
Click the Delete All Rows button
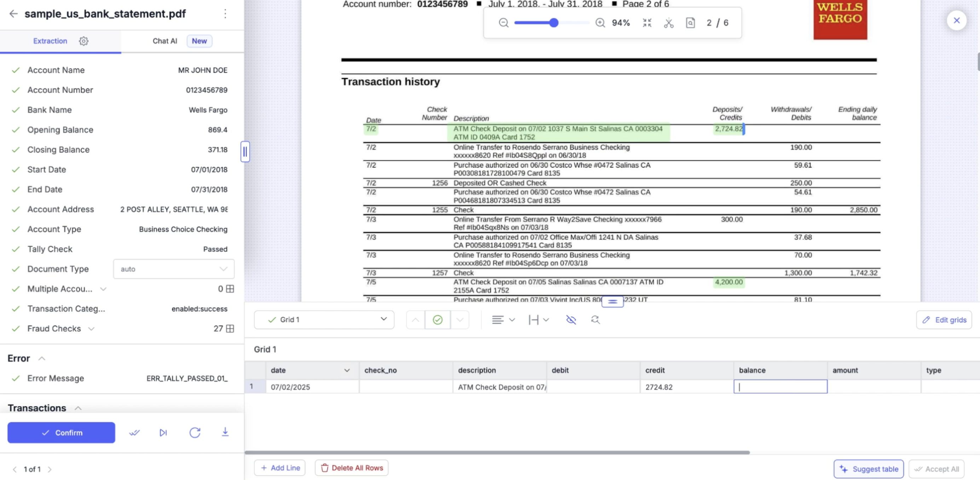(x=352, y=468)
